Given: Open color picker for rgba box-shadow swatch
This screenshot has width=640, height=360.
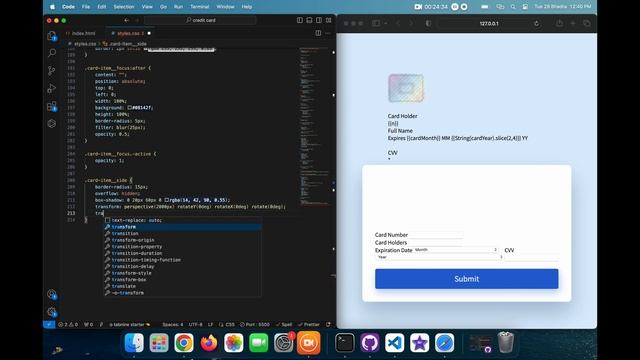Looking at the screenshot, I should pos(167,200).
